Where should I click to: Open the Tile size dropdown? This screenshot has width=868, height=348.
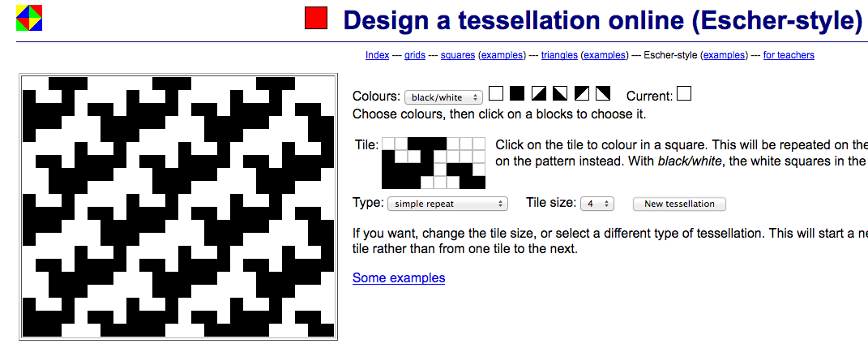pyautogui.click(x=598, y=204)
